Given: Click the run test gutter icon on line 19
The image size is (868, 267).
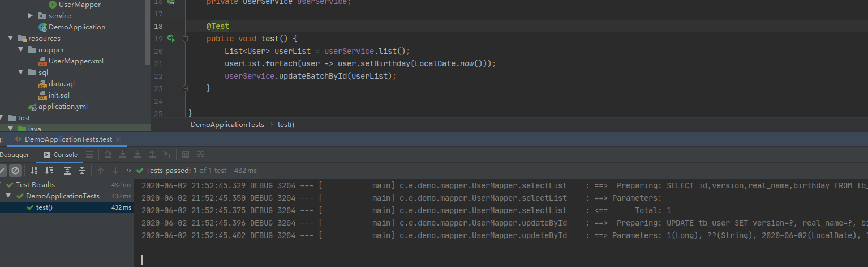Looking at the screenshot, I should pyautogui.click(x=171, y=39).
